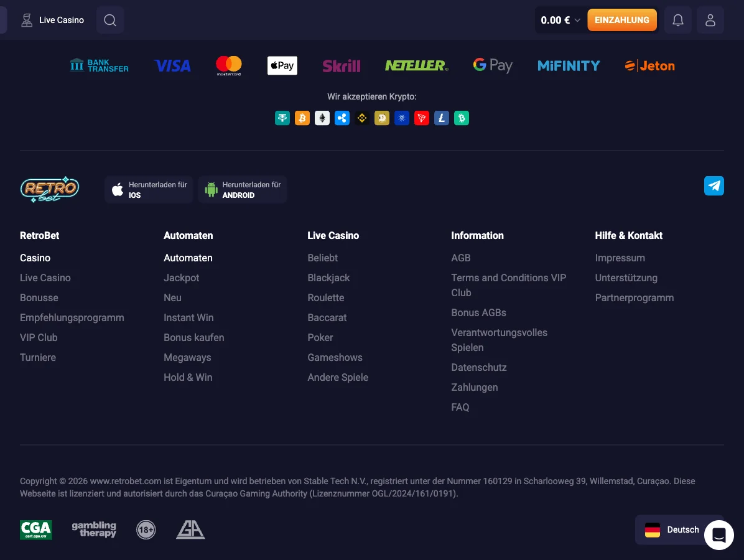Viewport: 744px width, 560px height.
Task: Go to the Datenschutz page
Action: point(478,367)
